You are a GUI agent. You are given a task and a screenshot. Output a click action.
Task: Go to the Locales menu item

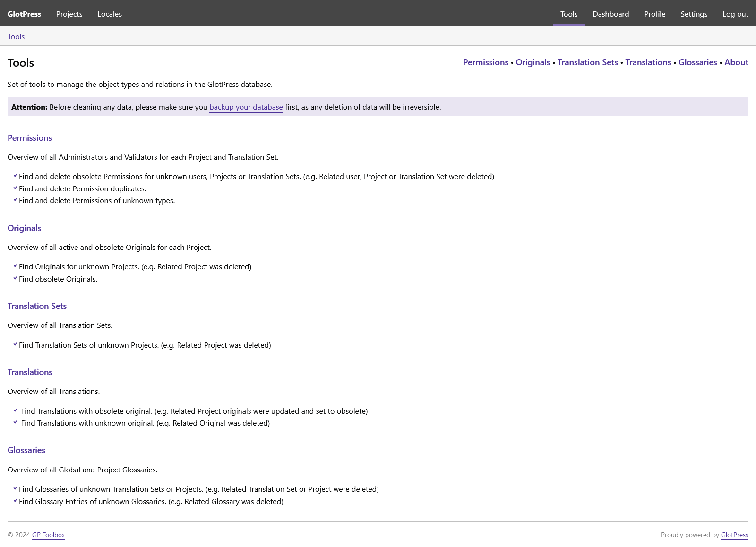click(110, 14)
